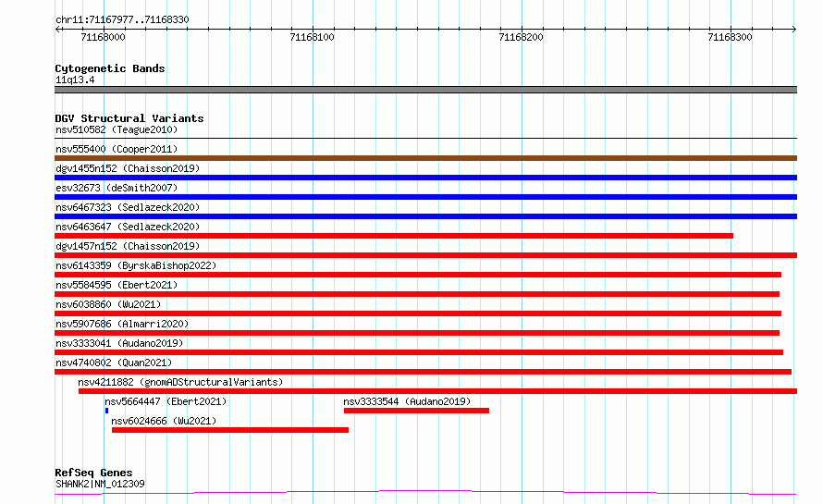The width and height of the screenshot is (823, 504).
Task: Click nsv6463647 (Sedlazeck2020) variant label
Action: click(128, 227)
